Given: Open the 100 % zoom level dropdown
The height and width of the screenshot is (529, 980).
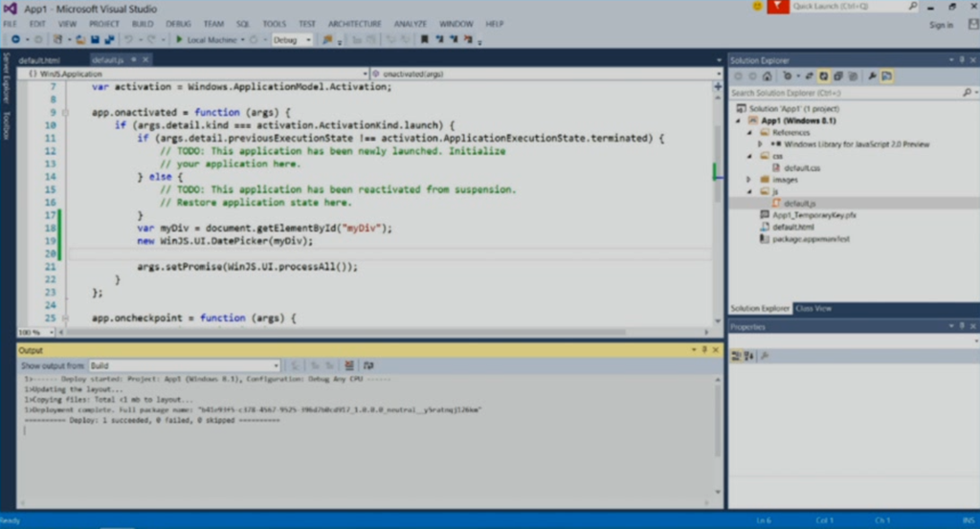Looking at the screenshot, I should (36, 332).
